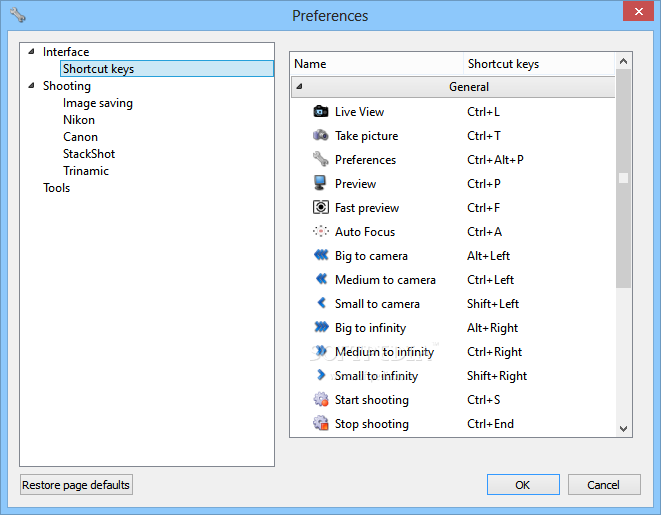The width and height of the screenshot is (661, 515).
Task: Click the Small to camera arrow icon
Action: tap(321, 303)
